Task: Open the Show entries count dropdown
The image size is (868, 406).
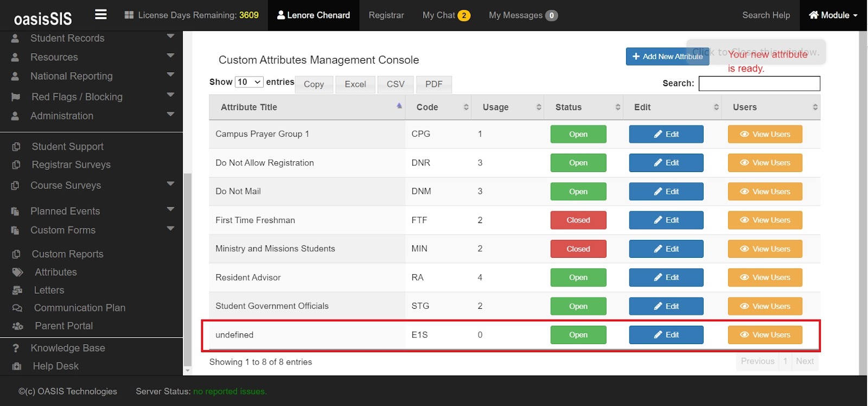Action: (249, 82)
